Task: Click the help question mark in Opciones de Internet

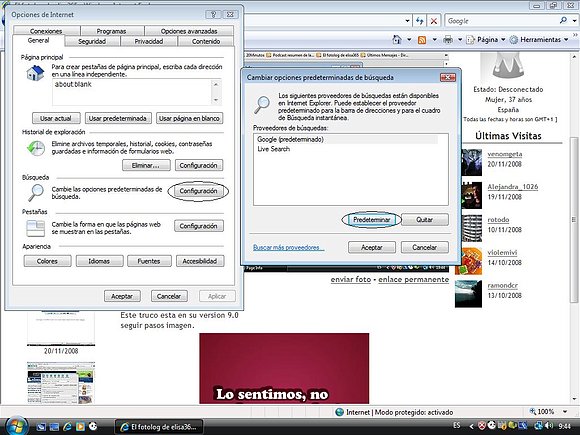Action: [x=213, y=14]
